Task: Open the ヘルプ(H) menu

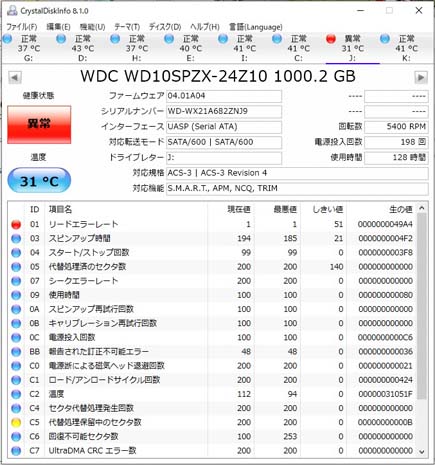Action: (x=205, y=27)
